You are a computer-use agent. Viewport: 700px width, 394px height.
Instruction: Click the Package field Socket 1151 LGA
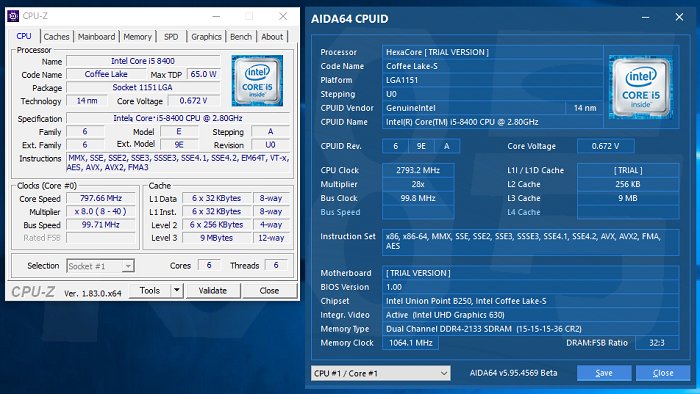[143, 87]
